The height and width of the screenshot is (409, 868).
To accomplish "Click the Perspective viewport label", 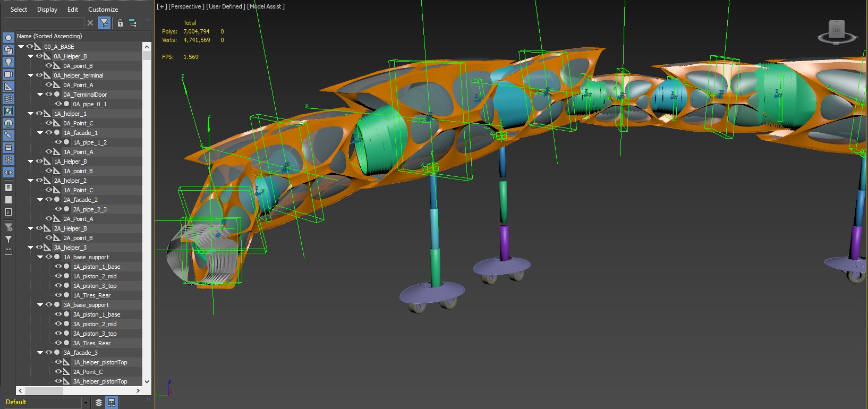I will [x=186, y=6].
